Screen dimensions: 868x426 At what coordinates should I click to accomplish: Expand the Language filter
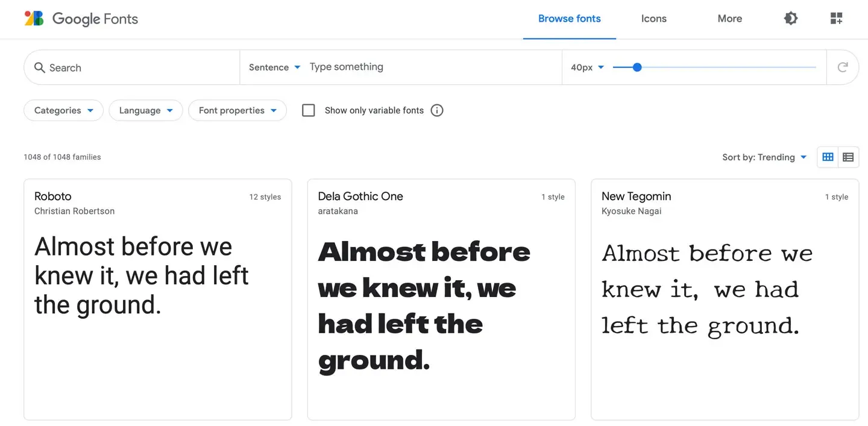coord(146,110)
